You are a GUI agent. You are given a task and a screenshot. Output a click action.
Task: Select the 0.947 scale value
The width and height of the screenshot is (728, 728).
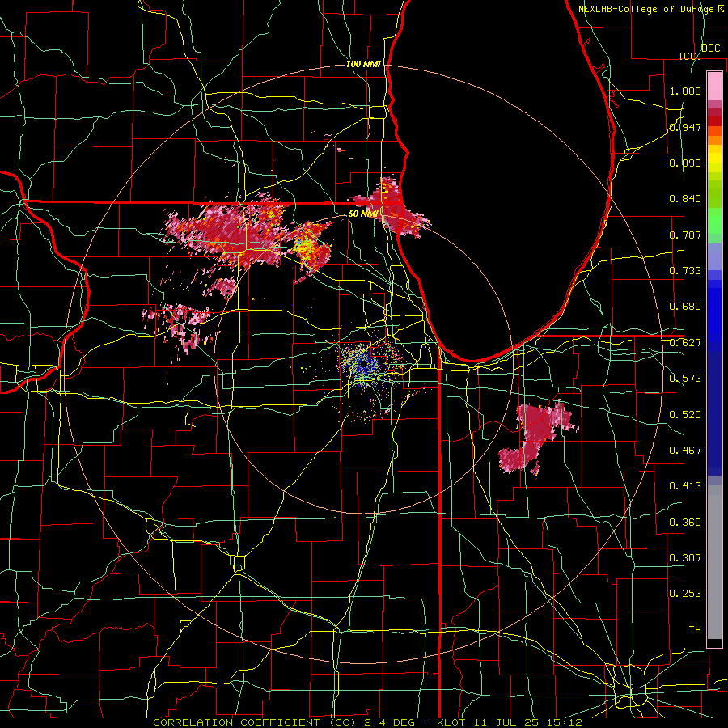coord(685,127)
